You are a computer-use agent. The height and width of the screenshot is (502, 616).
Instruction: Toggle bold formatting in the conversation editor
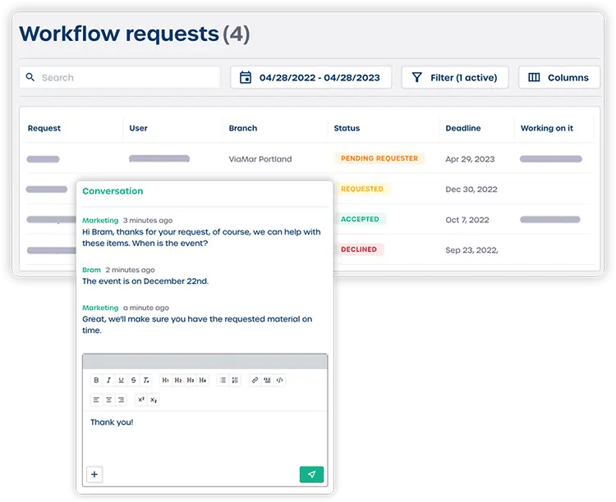tap(96, 380)
